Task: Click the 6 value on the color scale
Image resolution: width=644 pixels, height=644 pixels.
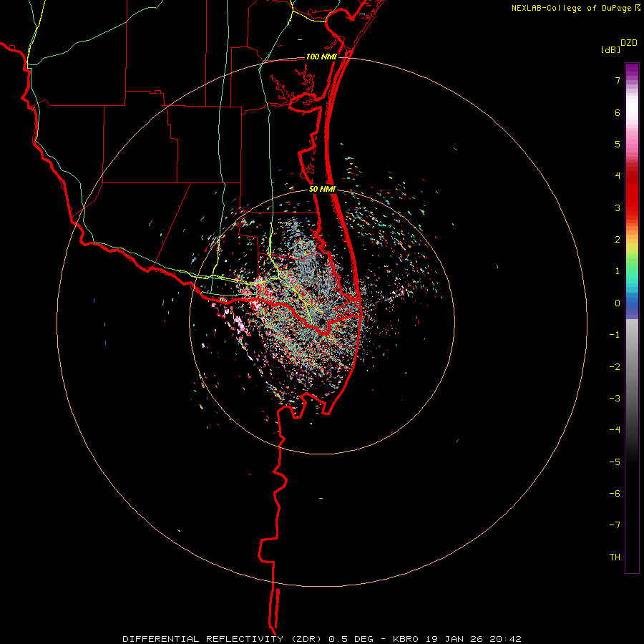Action: click(618, 112)
